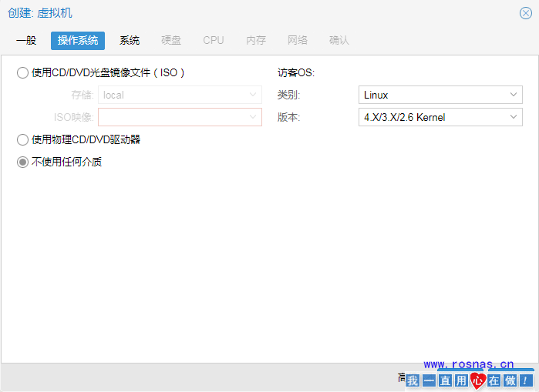Select 使用物理CD/DVD驱动器 radio option

pos(22,139)
